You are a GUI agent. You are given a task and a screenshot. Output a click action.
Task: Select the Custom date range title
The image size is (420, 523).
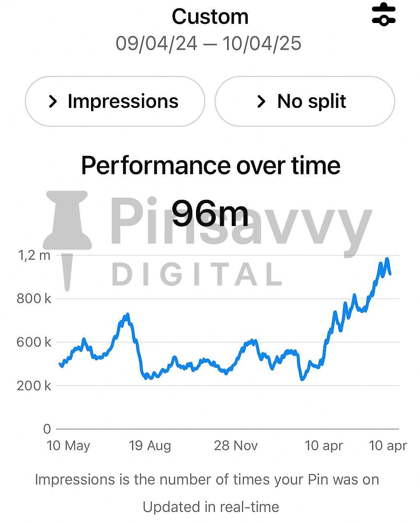click(x=210, y=17)
